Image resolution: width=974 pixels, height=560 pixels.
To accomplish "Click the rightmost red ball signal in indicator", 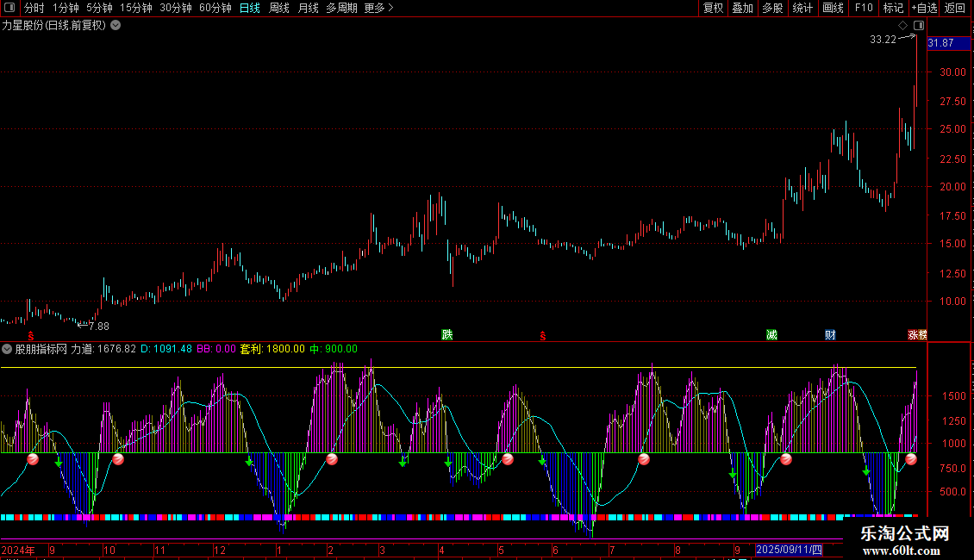I will pyautogui.click(x=911, y=459).
